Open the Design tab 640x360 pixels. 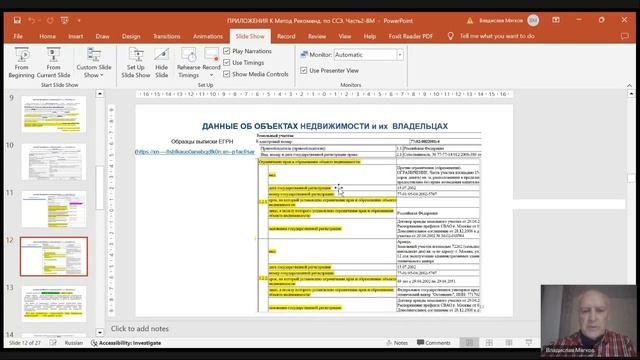pos(131,36)
